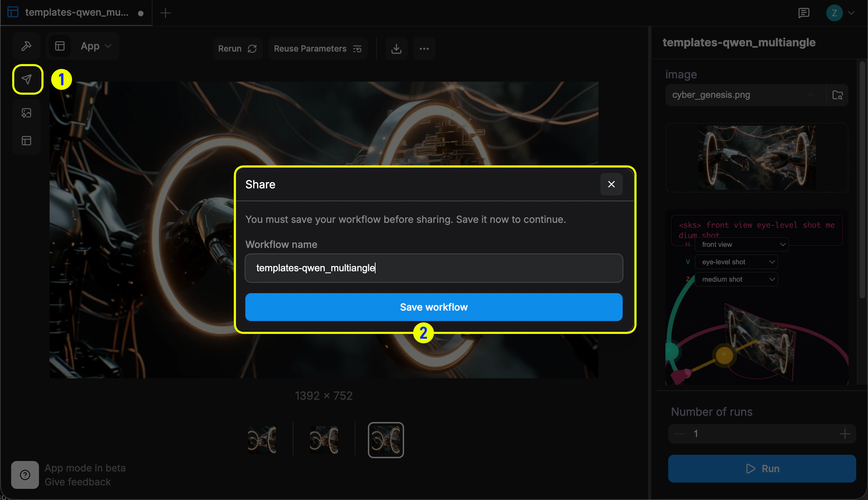
Task: Click the help question-mark icon
Action: coord(25,475)
